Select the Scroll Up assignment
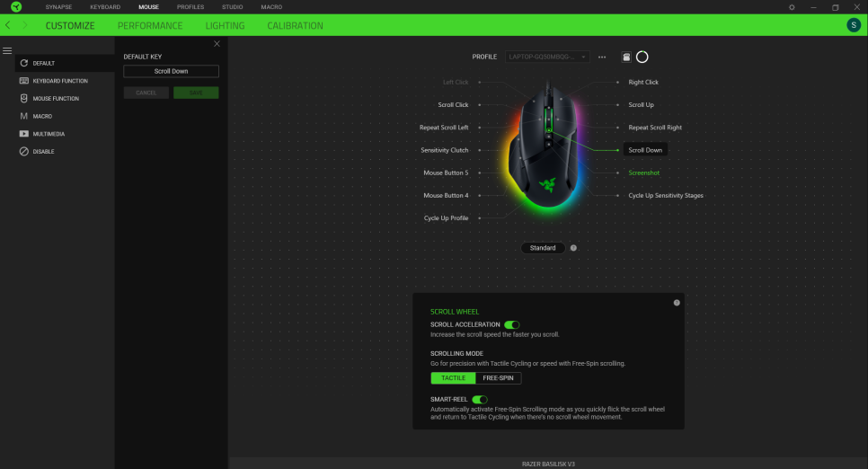Image resolution: width=868 pixels, height=469 pixels. coord(641,105)
